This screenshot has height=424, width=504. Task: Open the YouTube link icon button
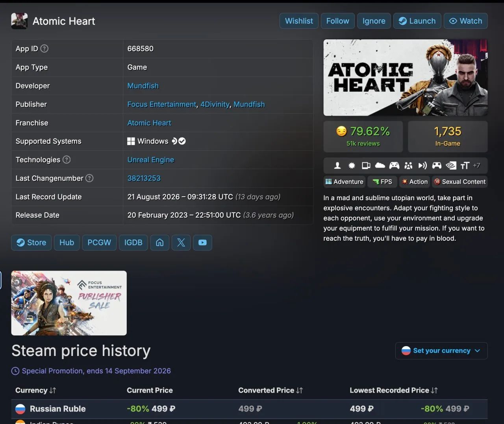click(202, 243)
